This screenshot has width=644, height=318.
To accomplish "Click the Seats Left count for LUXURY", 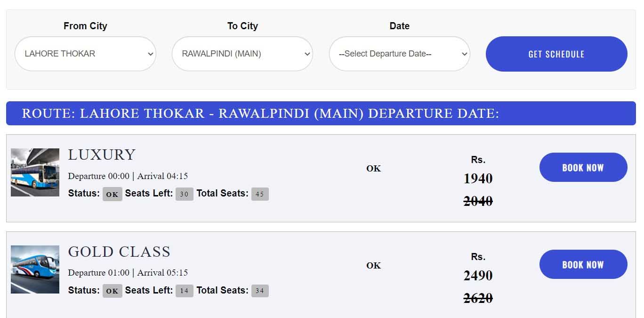I will (184, 194).
